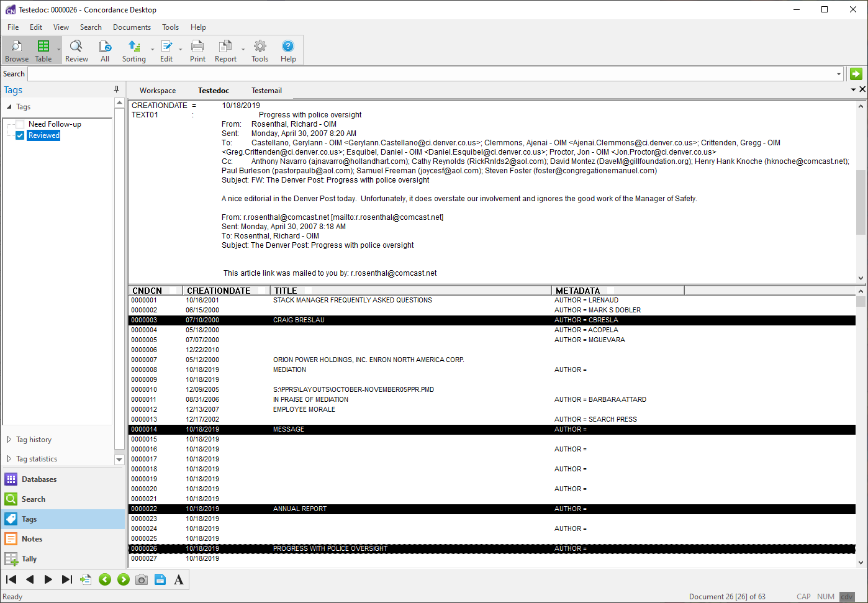The image size is (868, 603).
Task: Open the database tabs list dropdown arrow
Action: point(853,89)
